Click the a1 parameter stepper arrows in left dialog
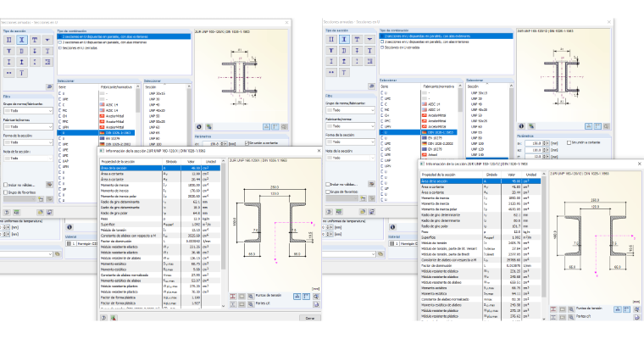 coord(222,144)
